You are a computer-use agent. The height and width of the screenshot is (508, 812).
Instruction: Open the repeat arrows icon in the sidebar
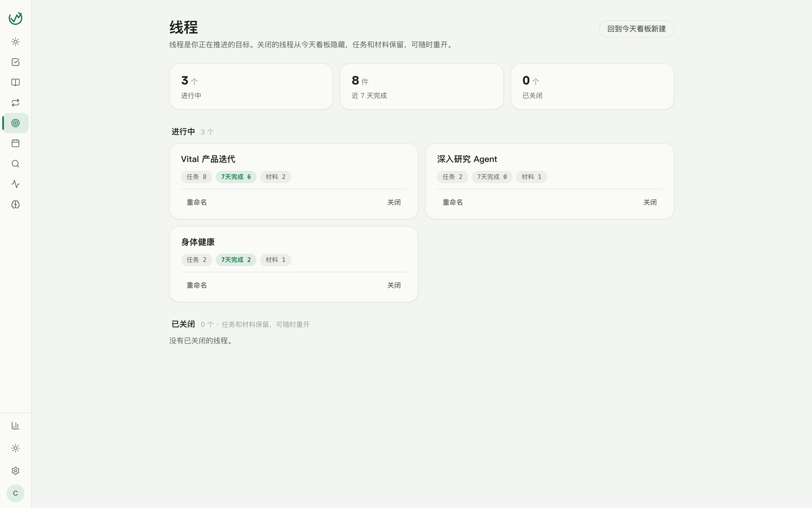click(x=16, y=103)
